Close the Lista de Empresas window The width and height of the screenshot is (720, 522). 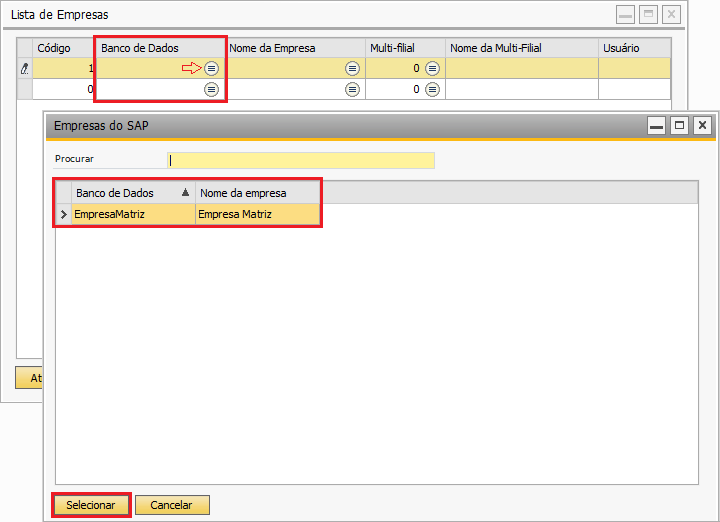[671, 15]
